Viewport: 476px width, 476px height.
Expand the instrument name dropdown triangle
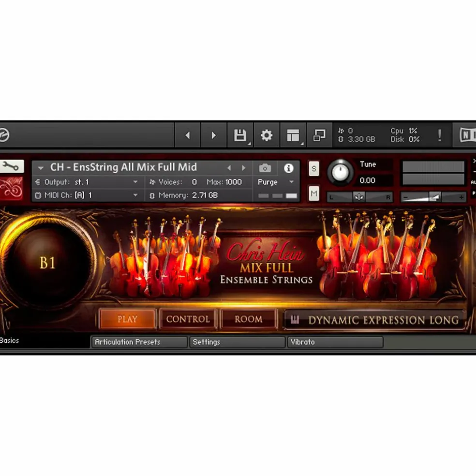click(x=40, y=167)
